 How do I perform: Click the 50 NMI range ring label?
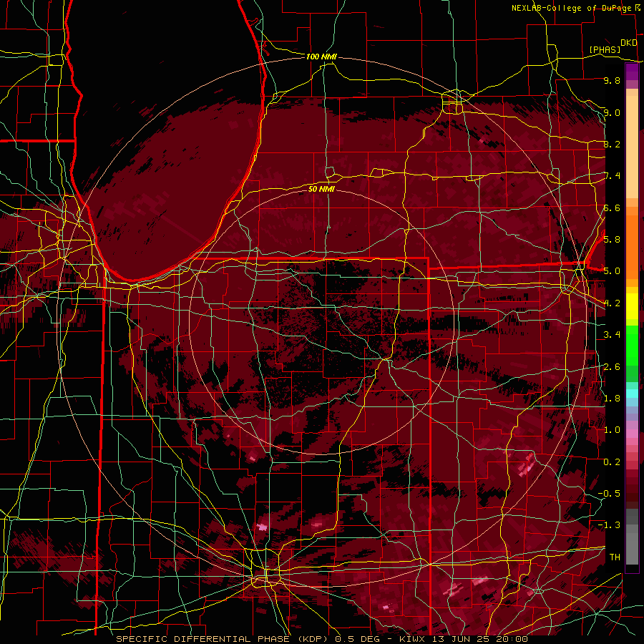point(321,189)
